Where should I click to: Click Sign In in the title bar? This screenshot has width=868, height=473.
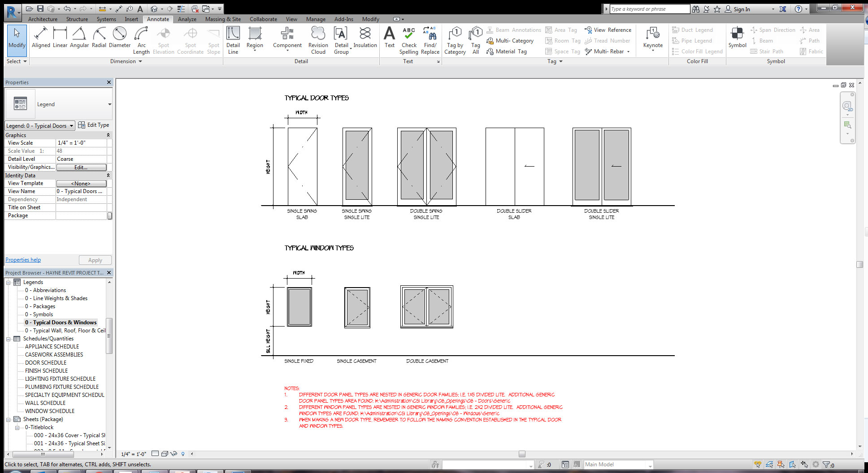[742, 9]
